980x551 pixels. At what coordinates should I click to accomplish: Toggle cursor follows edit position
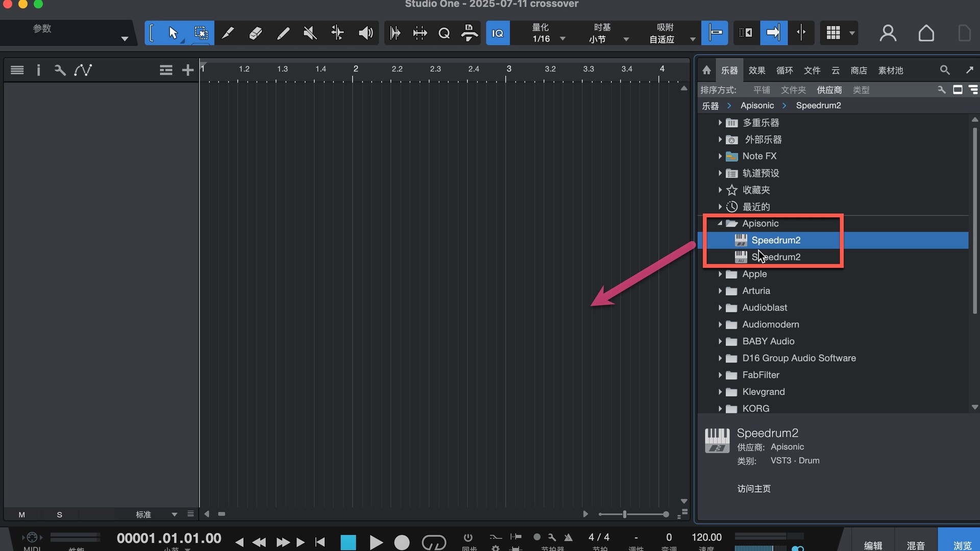coord(801,34)
